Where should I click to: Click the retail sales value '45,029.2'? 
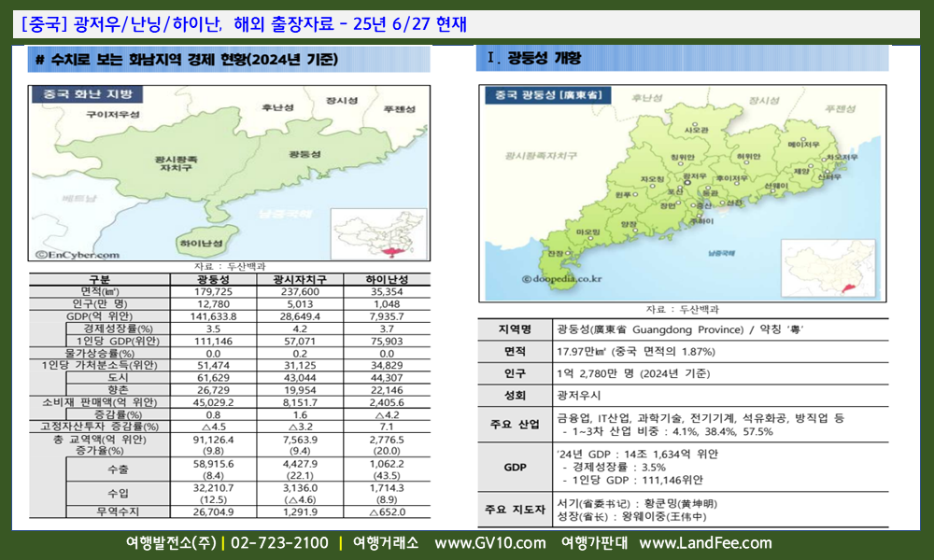tap(213, 402)
